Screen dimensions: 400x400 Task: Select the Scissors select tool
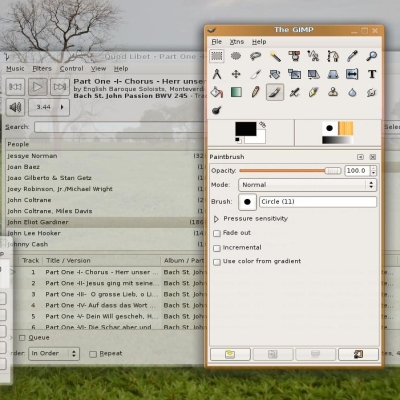pyautogui.click(x=313, y=56)
